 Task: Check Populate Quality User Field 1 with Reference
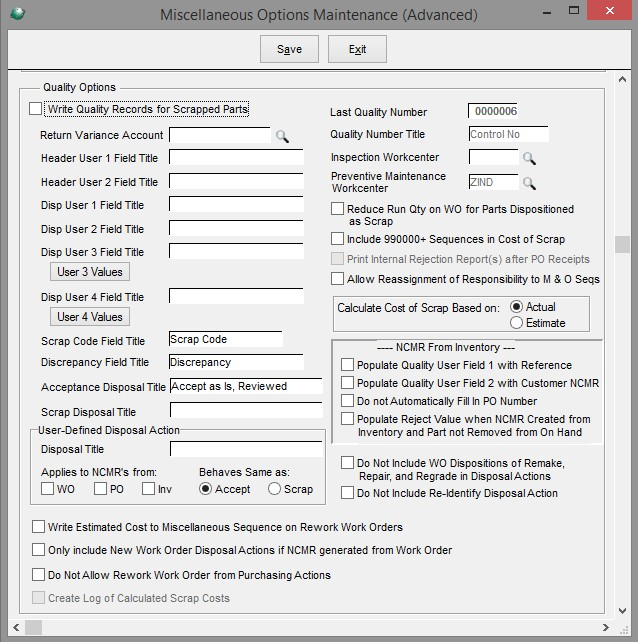(347, 364)
